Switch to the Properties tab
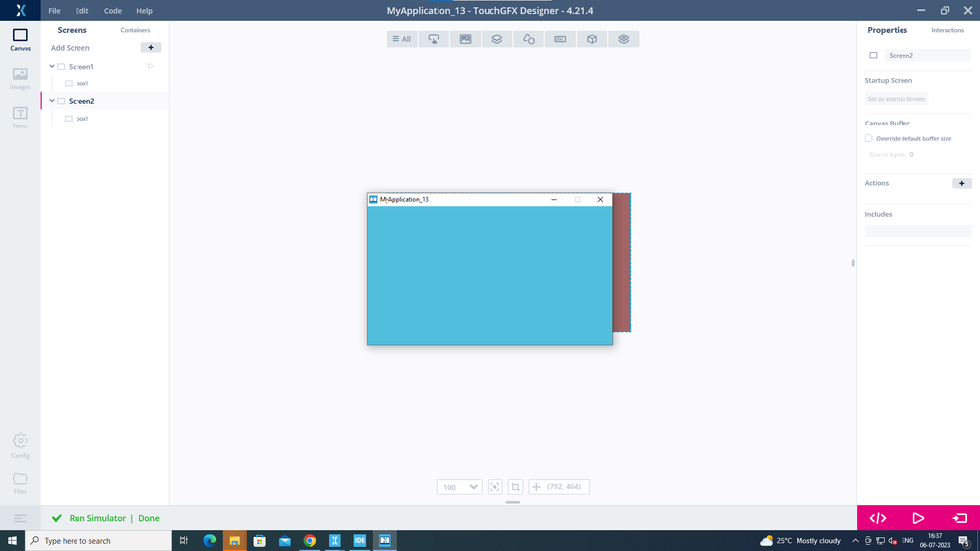Viewport: 980px width, 551px height. 887,30
